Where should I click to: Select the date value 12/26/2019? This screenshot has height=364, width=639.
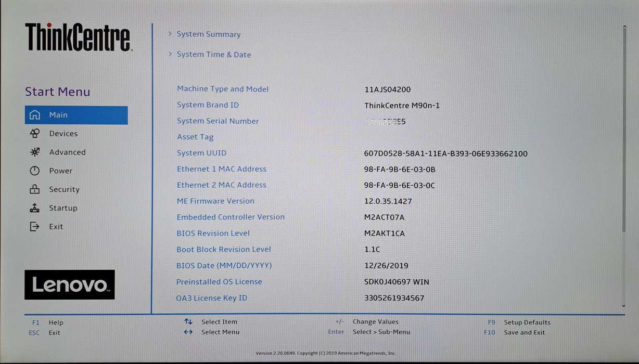[386, 266]
